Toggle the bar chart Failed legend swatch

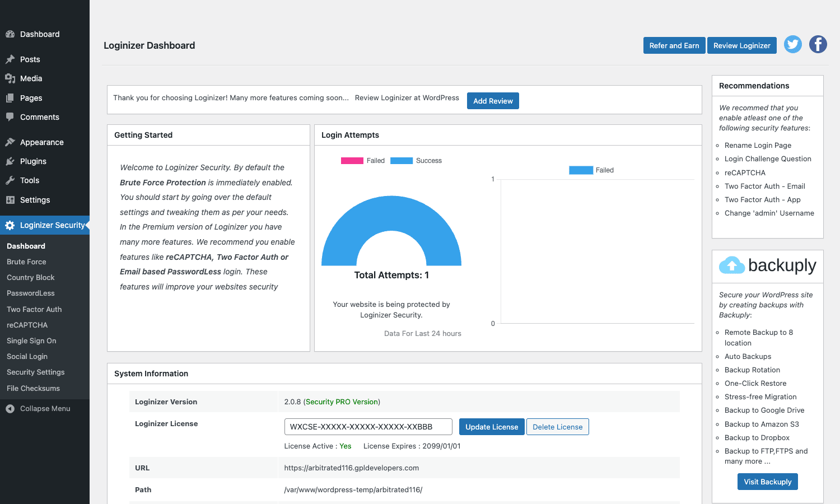point(581,170)
